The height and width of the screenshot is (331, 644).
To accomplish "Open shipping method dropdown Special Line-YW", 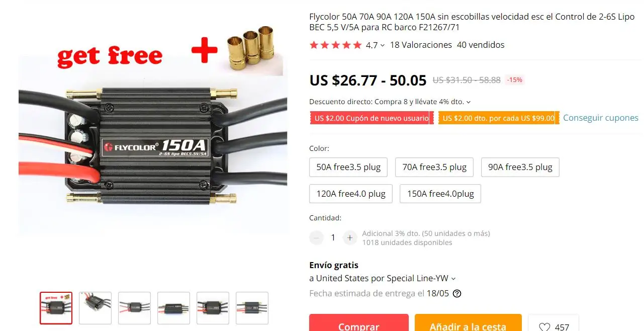I will (383, 278).
